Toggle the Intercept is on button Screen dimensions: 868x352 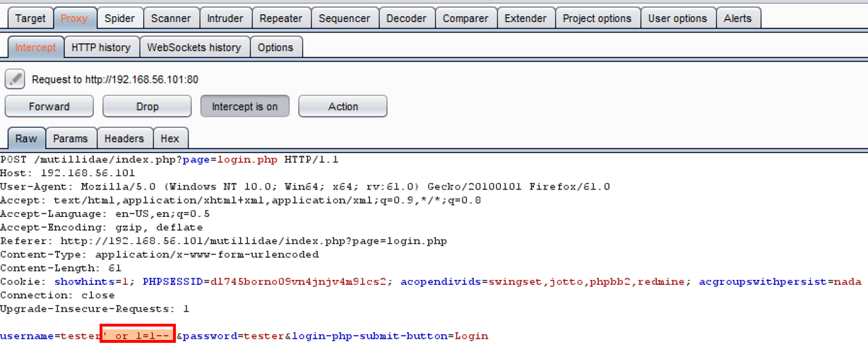pos(245,107)
